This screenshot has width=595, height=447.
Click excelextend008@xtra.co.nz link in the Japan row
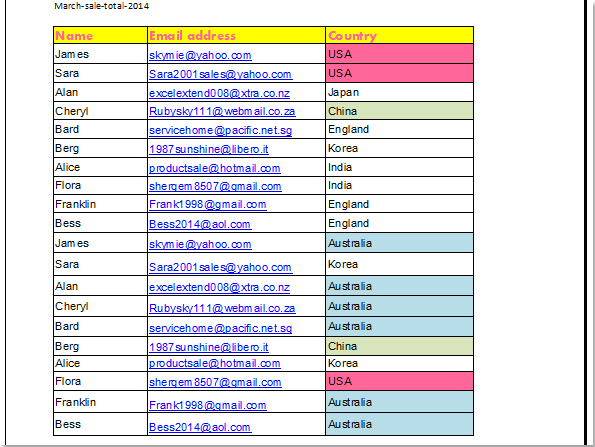click(219, 93)
